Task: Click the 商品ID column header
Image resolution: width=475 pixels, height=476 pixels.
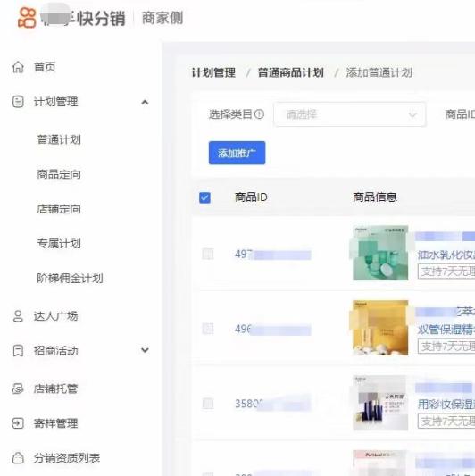Action: (251, 197)
